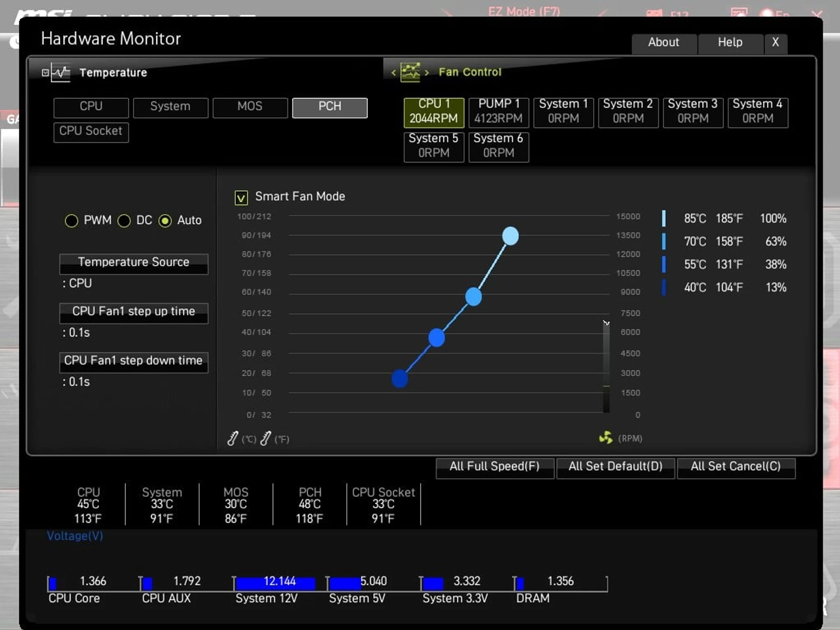Select the System 2 fan
Image resolution: width=840 pixels, height=630 pixels.
click(628, 112)
